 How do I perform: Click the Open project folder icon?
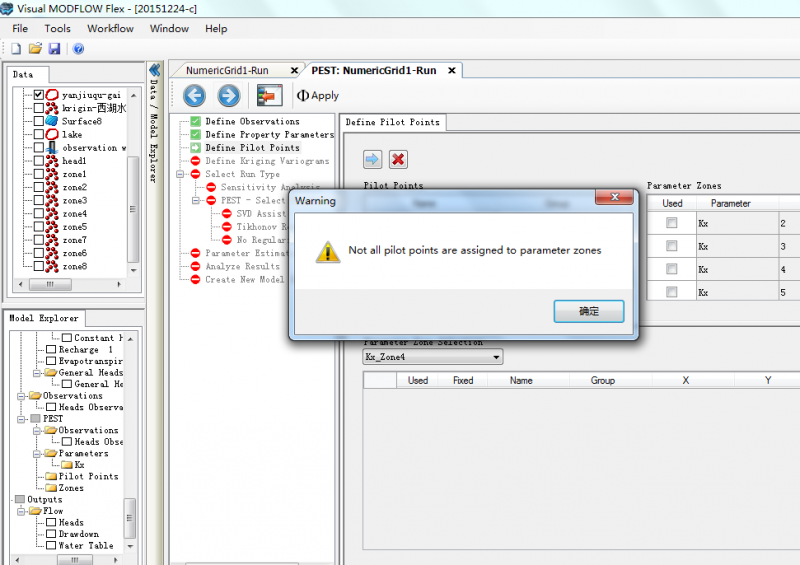click(x=35, y=48)
